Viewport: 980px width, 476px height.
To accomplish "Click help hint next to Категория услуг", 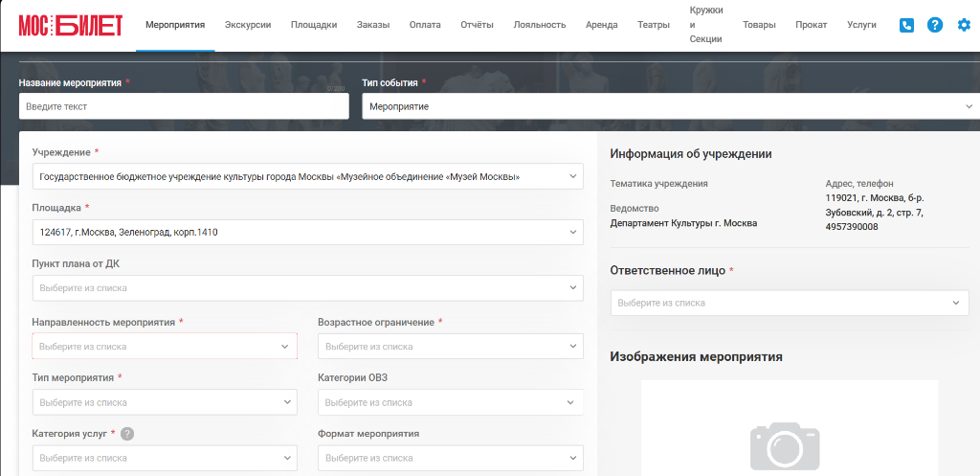I will (x=127, y=434).
